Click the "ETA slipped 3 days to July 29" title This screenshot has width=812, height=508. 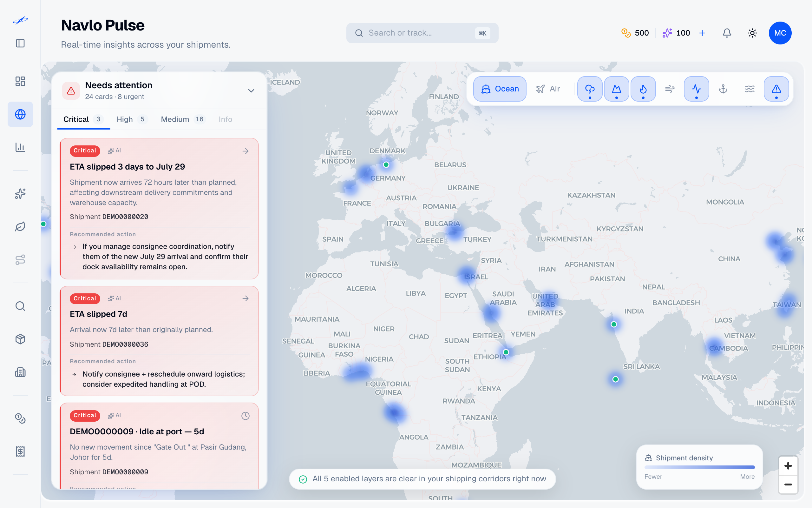point(128,167)
